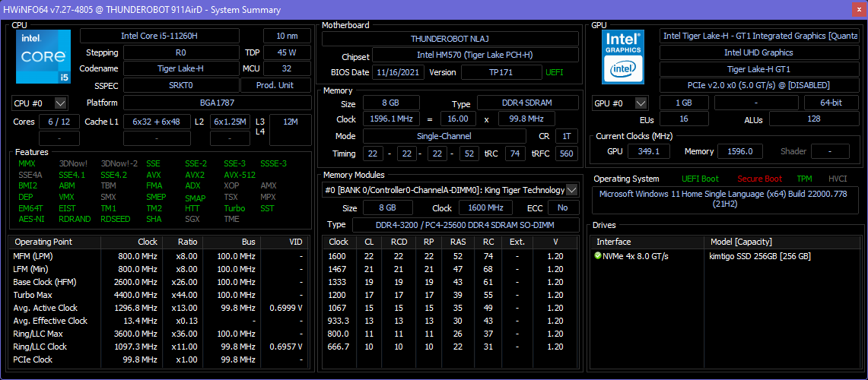Click the AVX-512 feature label
The height and width of the screenshot is (380, 868).
tap(240, 175)
